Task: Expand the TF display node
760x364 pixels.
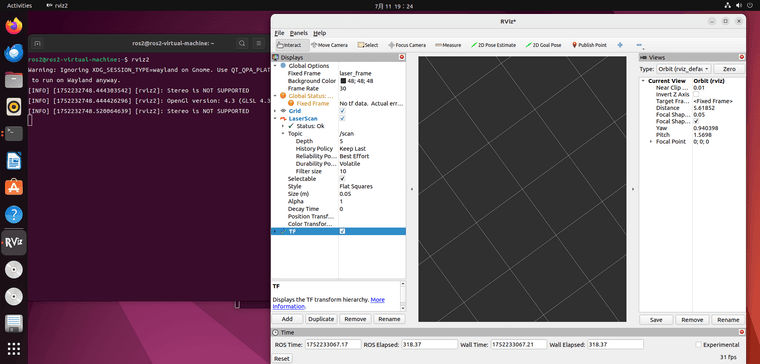Action: pos(275,232)
